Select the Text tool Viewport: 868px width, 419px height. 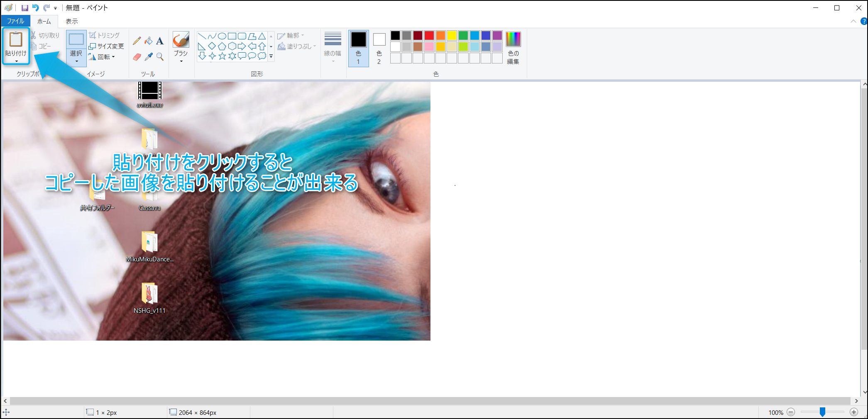(160, 41)
